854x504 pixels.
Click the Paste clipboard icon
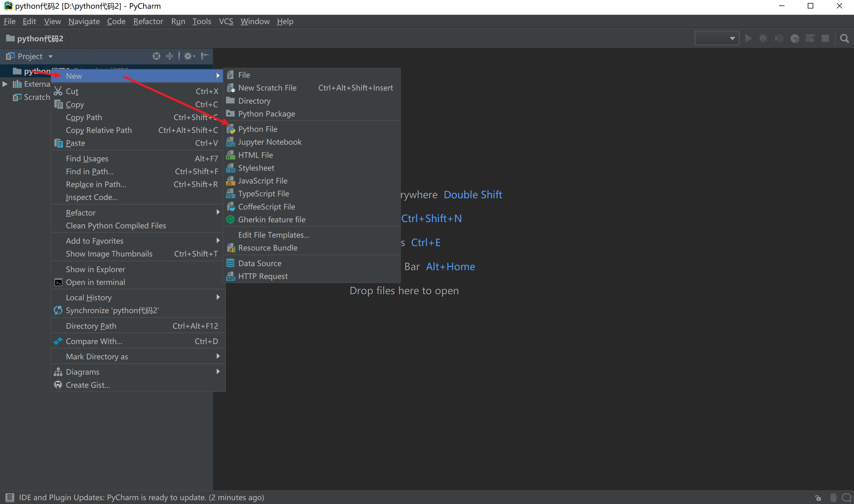(58, 143)
